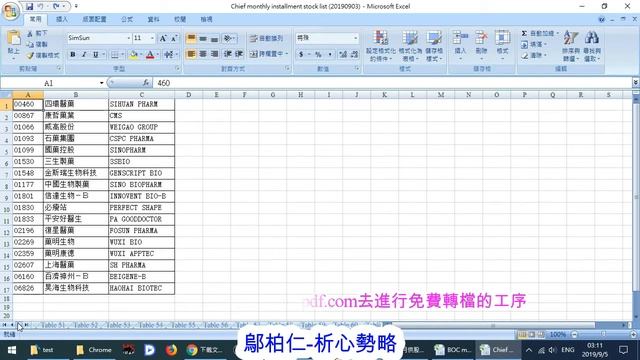Switch to the Data ribbon tab
640x360 pixels.
click(x=153, y=19)
